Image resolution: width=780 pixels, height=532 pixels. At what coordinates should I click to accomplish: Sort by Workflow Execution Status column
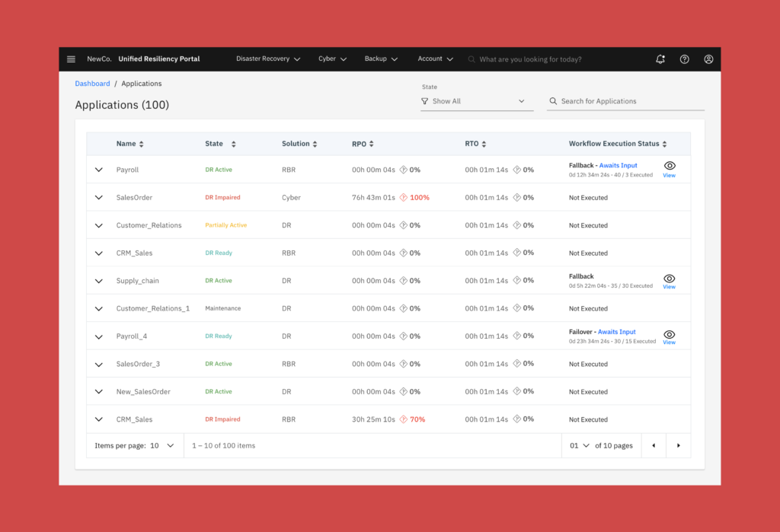tap(664, 144)
